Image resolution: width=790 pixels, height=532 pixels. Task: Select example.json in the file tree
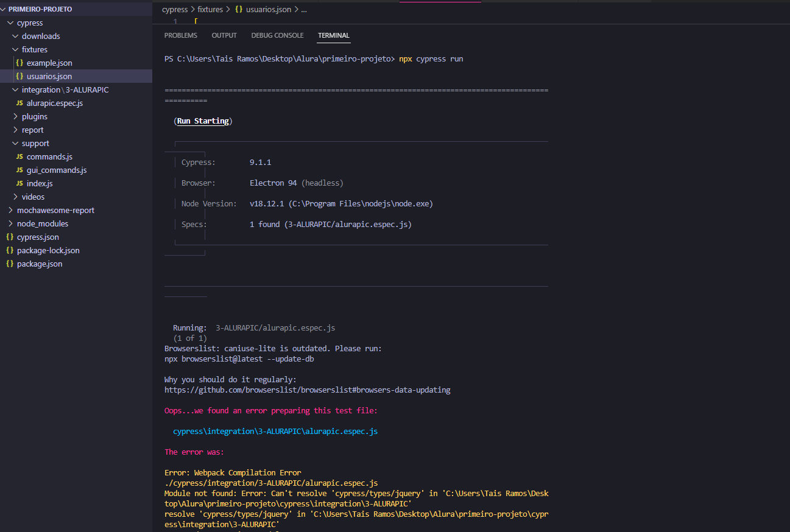49,63
